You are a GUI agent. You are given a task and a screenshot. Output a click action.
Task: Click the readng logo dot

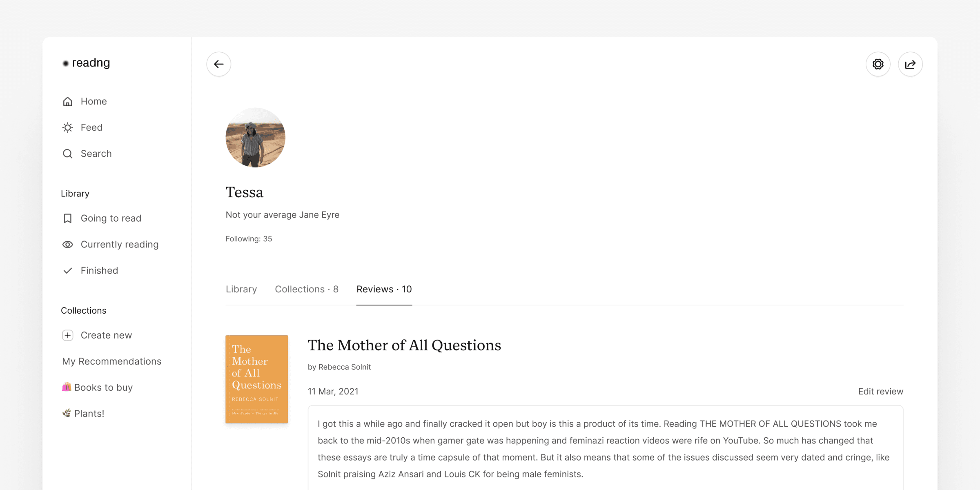[x=65, y=63]
